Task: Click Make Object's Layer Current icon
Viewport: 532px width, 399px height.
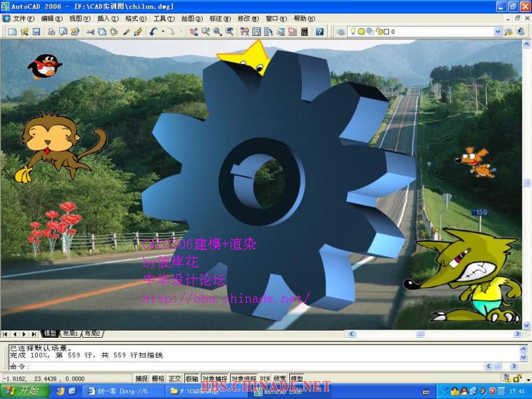Action: [509, 31]
